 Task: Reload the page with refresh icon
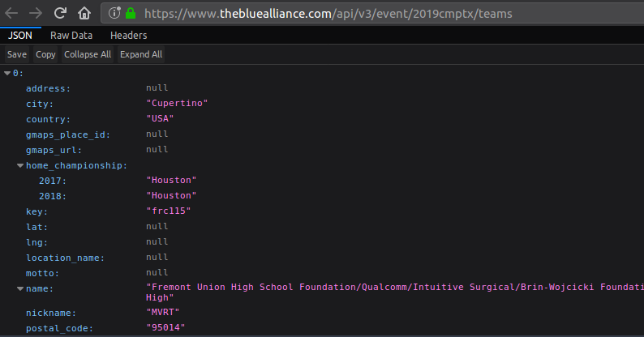coord(60,13)
